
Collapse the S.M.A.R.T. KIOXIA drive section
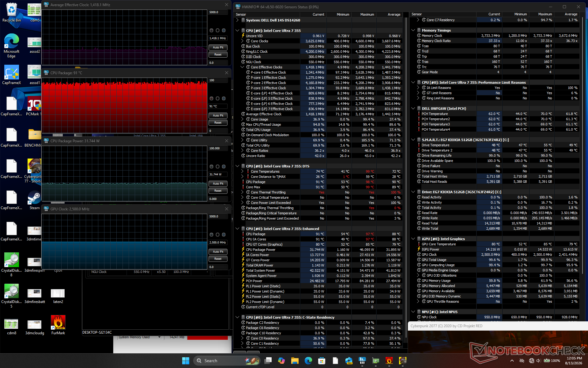pyautogui.click(x=413, y=140)
